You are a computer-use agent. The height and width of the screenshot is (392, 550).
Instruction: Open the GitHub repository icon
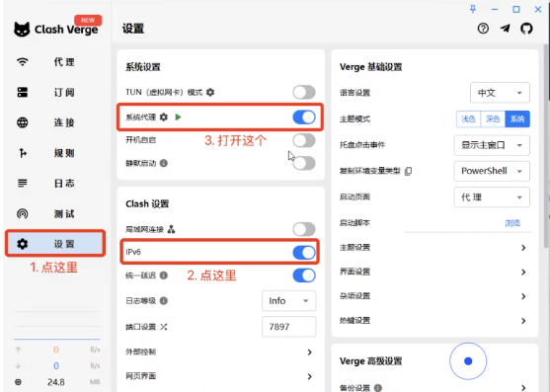[526, 29]
